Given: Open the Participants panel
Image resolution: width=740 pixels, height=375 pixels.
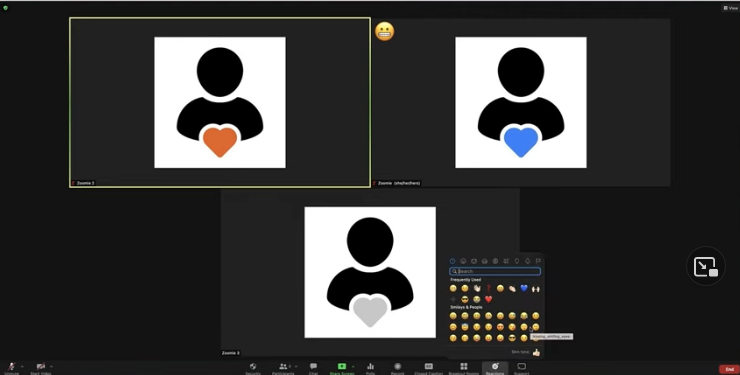Looking at the screenshot, I should tap(283, 368).
